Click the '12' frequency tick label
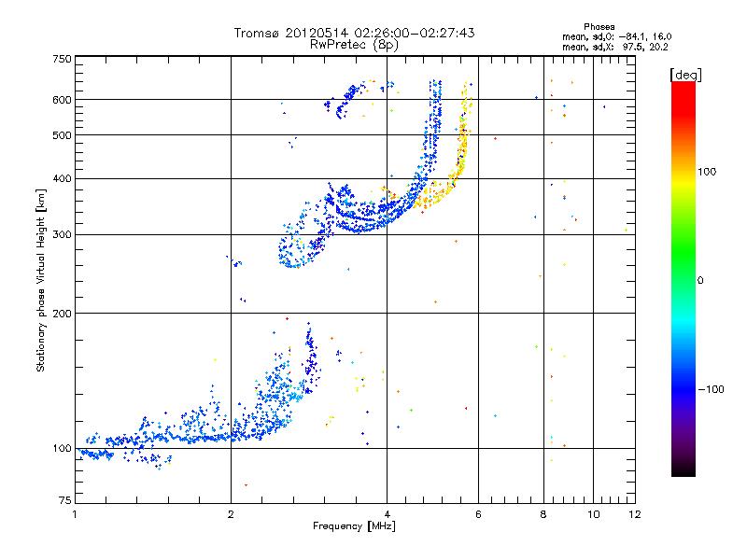The image size is (747, 560). [x=635, y=514]
